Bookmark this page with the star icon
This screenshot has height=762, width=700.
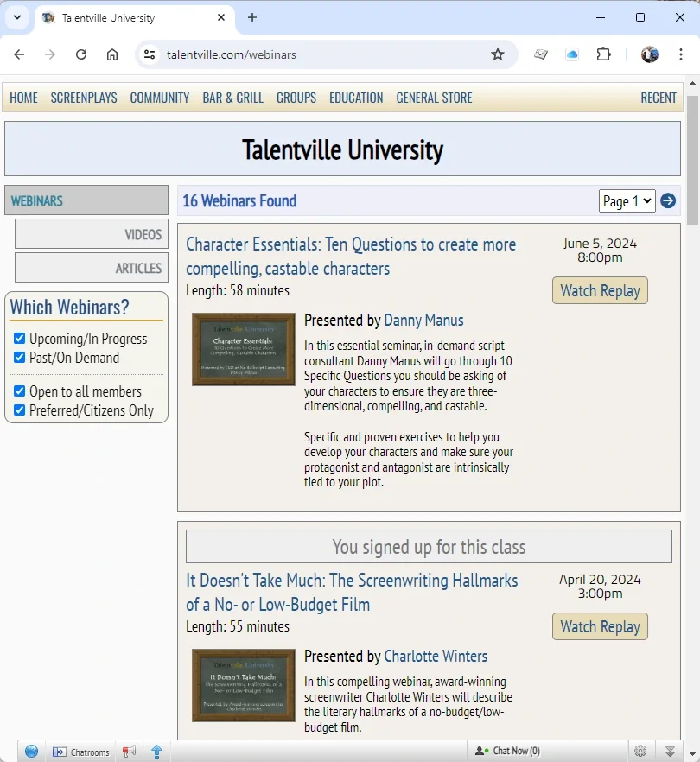[x=498, y=54]
